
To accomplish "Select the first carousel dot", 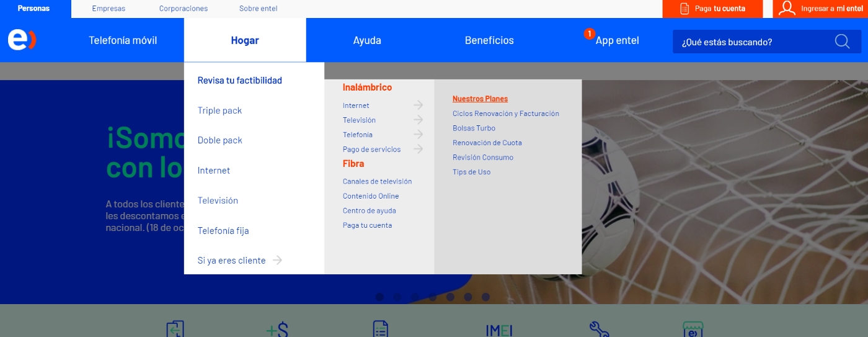I will [x=379, y=297].
